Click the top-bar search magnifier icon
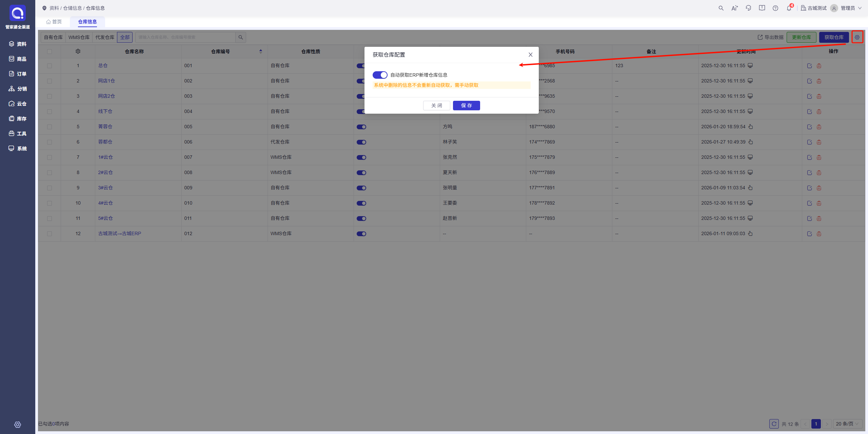The width and height of the screenshot is (868, 434). coord(721,8)
